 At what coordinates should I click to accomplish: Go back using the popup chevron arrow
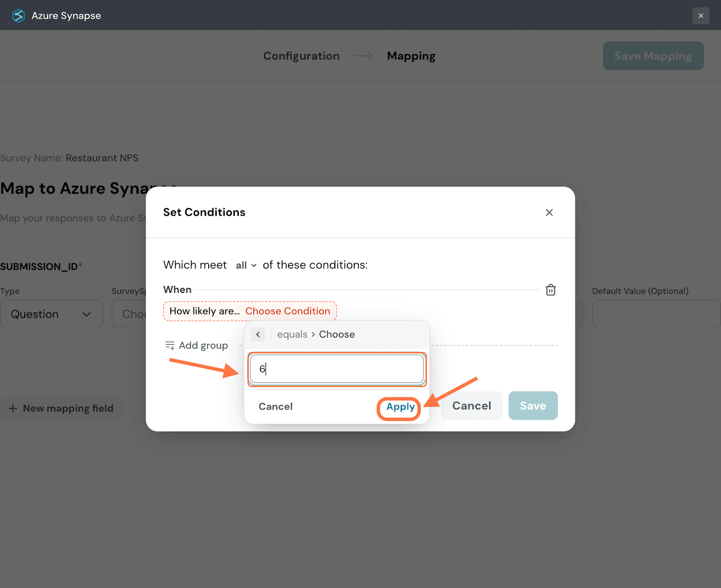(x=258, y=334)
